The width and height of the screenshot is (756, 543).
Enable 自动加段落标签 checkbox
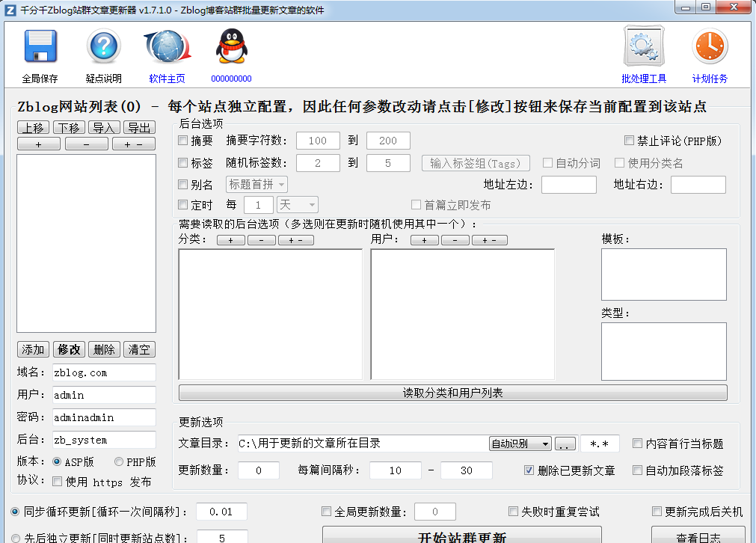[x=637, y=470]
